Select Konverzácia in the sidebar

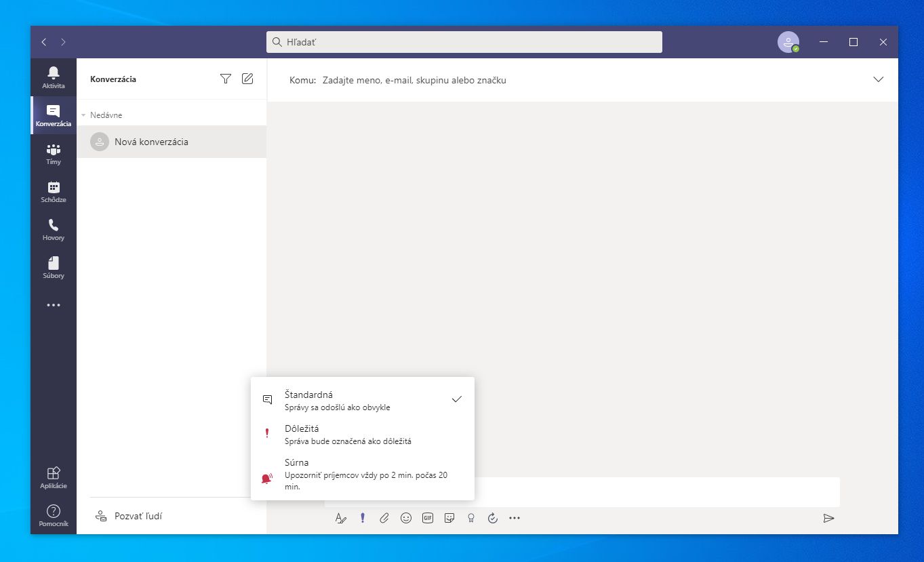pyautogui.click(x=54, y=115)
